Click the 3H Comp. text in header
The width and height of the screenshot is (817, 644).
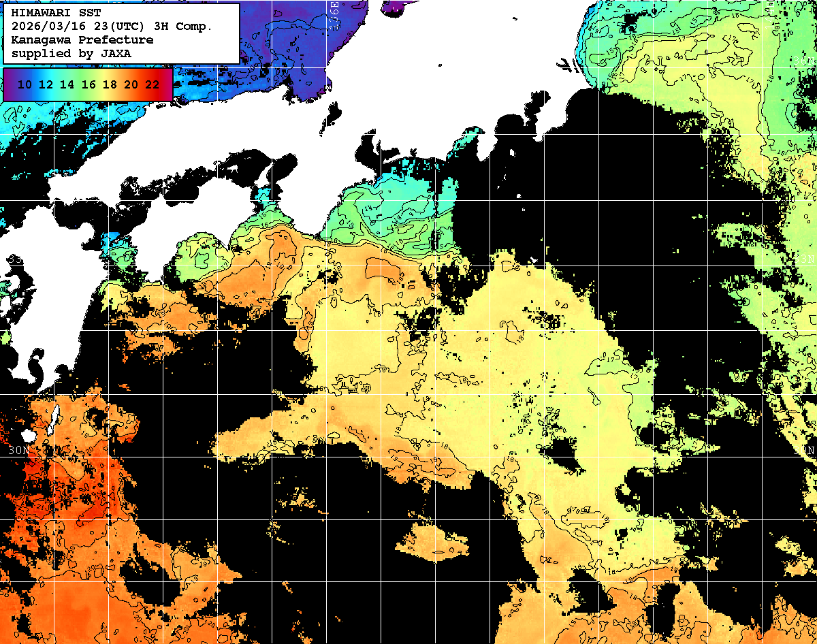pyautogui.click(x=185, y=27)
